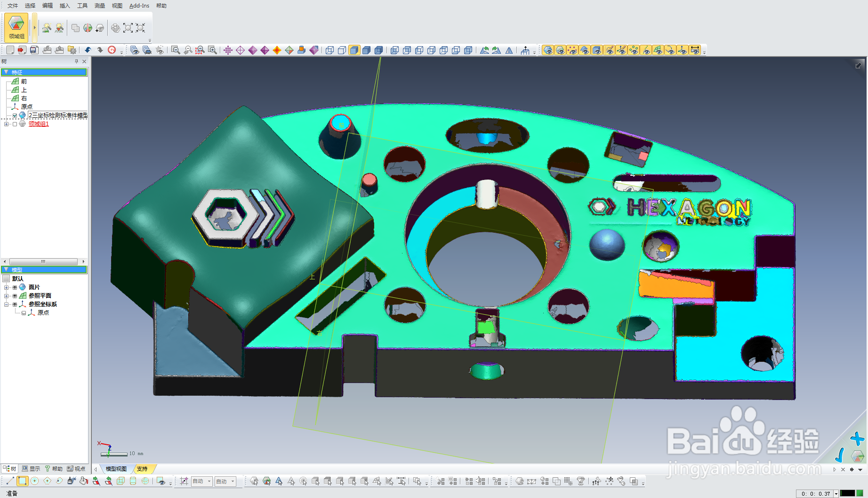Viewport: 868px width, 498px height.
Task: Collapse the 参照坐标系 tree node
Action: (6, 304)
